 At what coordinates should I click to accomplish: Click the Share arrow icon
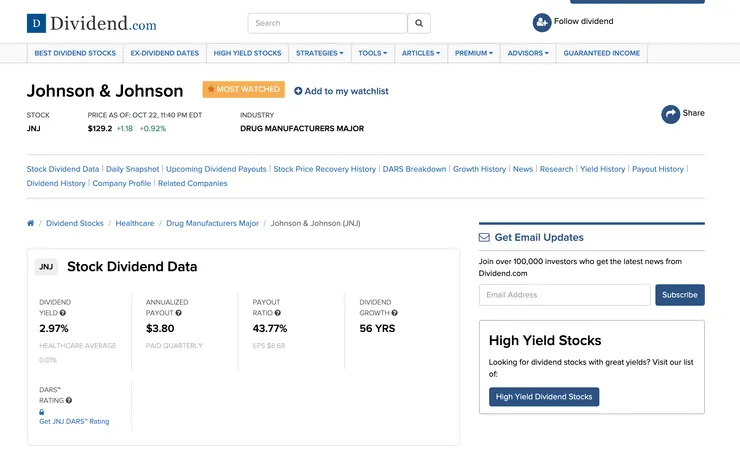[x=671, y=114]
